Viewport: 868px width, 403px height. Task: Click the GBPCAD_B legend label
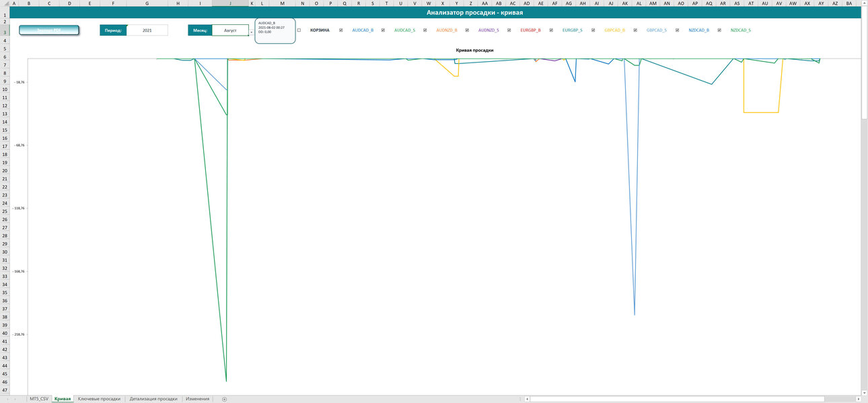pyautogui.click(x=615, y=30)
